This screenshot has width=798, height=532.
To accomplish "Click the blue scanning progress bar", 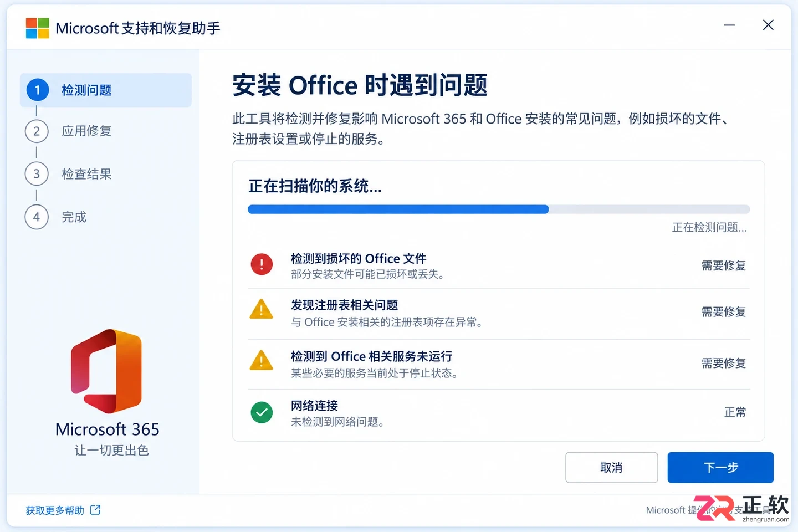I will click(x=398, y=209).
